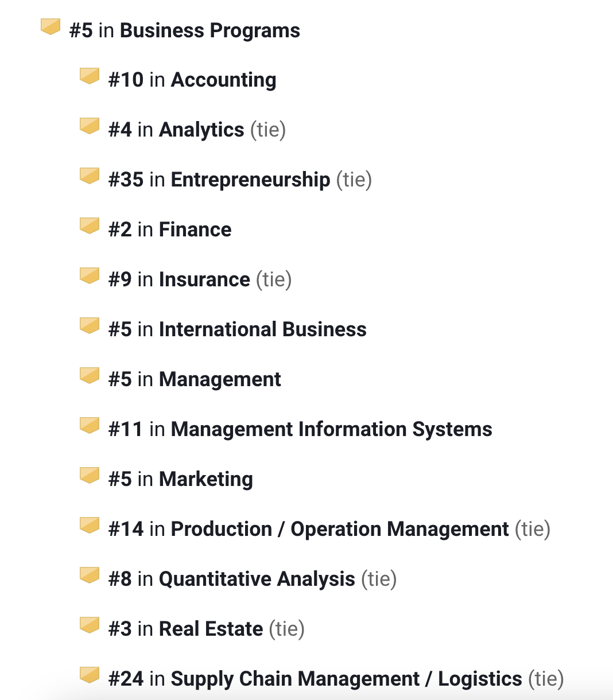Select the badge icon beside International Business
This screenshot has height=700, width=613.
coord(90,325)
